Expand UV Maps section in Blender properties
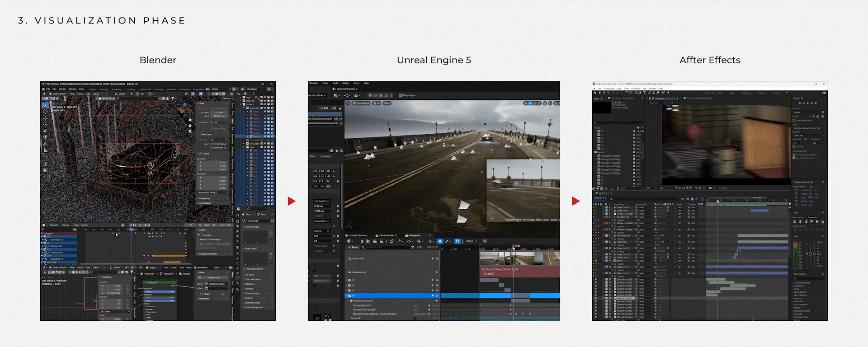This screenshot has width=868, height=347. [250, 275]
